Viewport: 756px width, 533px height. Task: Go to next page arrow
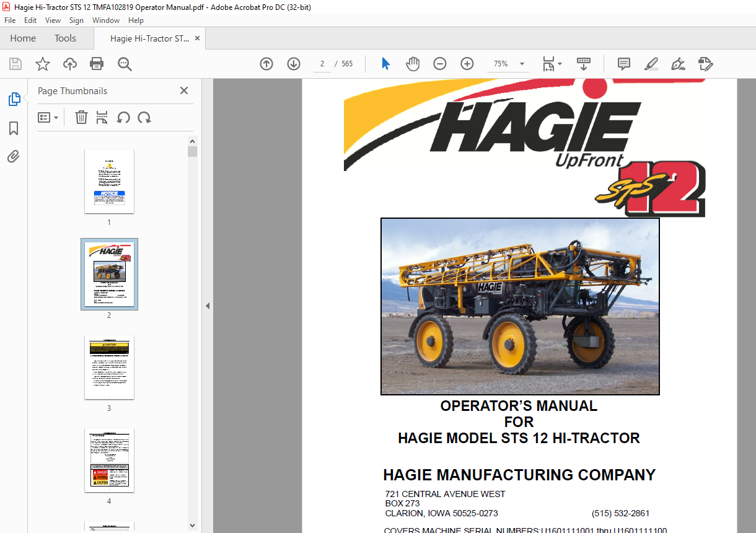coord(294,64)
